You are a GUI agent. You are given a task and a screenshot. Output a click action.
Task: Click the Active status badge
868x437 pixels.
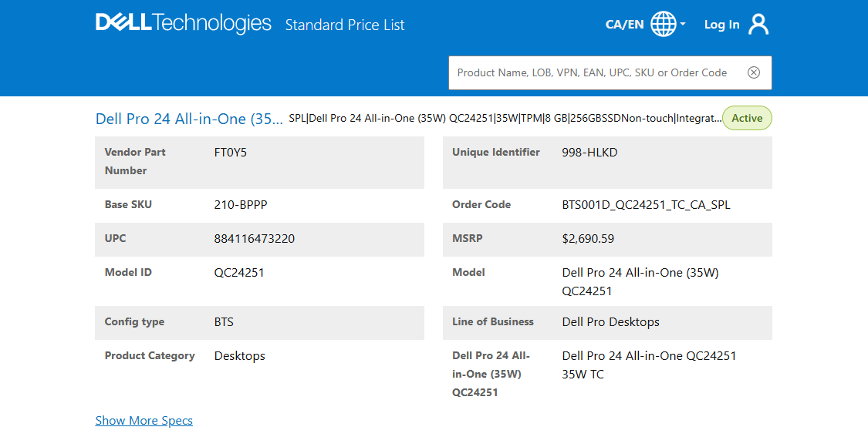tap(747, 119)
